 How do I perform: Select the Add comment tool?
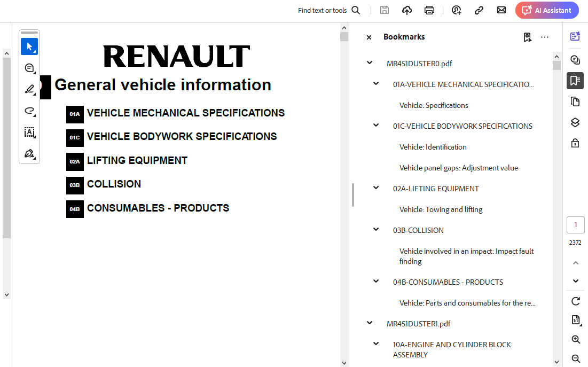(x=29, y=68)
